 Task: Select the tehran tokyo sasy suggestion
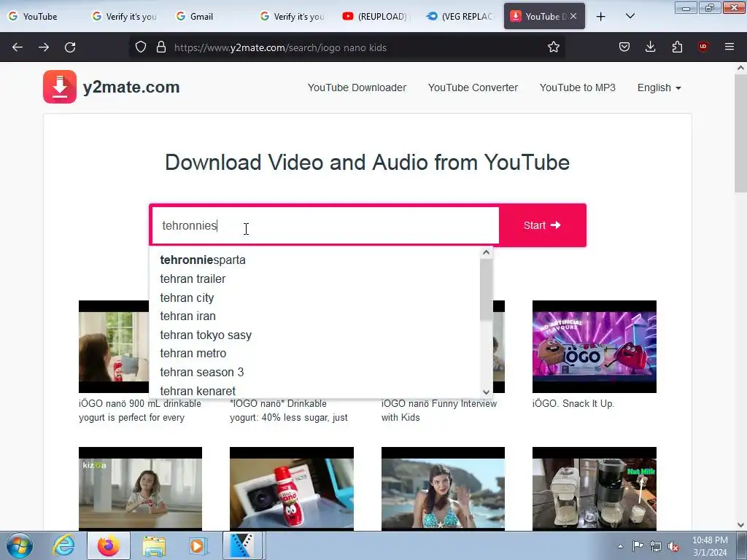(314, 335)
